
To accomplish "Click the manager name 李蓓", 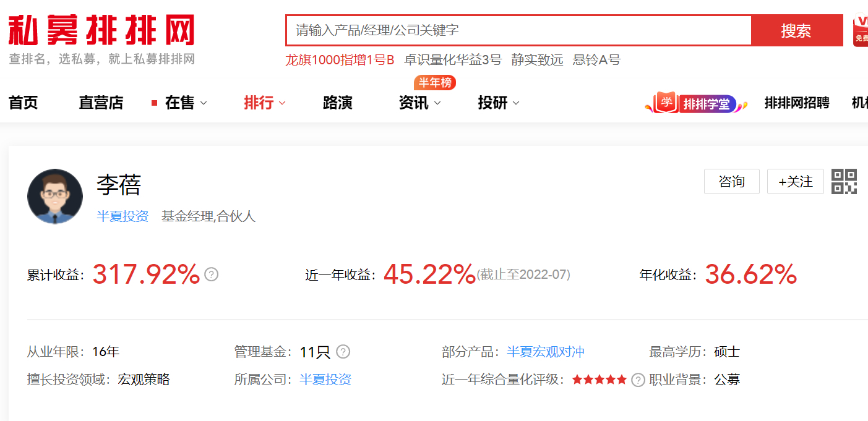I will pos(119,184).
